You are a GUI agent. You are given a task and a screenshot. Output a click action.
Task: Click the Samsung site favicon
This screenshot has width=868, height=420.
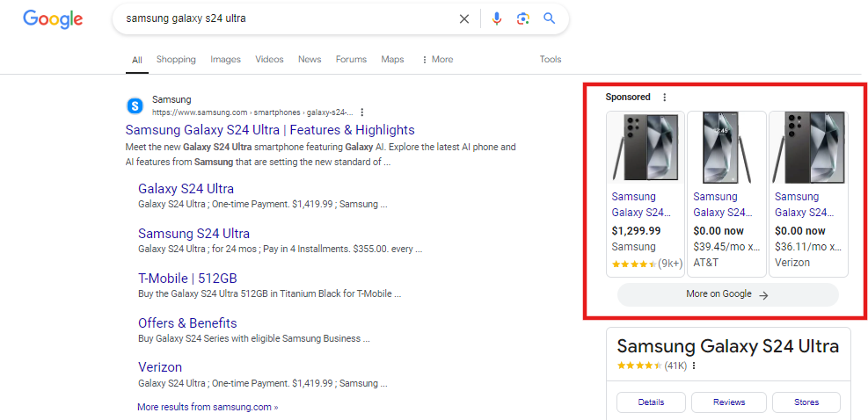[x=135, y=105]
